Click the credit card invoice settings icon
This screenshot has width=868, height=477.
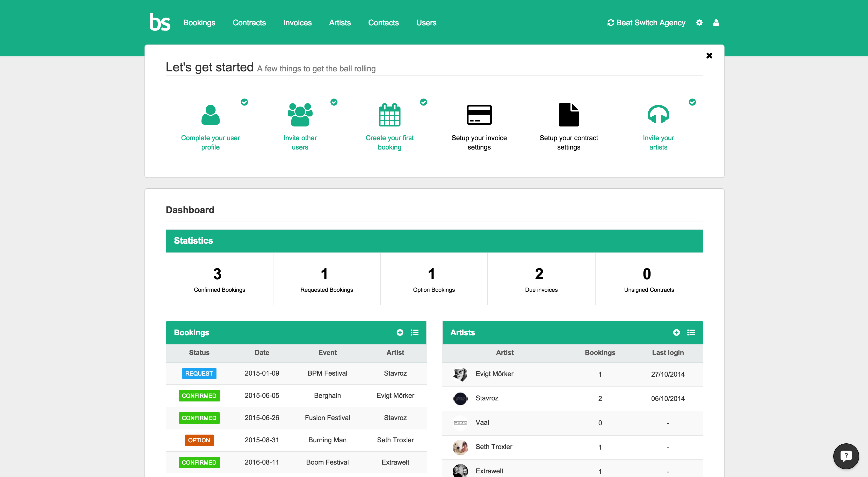tap(479, 115)
